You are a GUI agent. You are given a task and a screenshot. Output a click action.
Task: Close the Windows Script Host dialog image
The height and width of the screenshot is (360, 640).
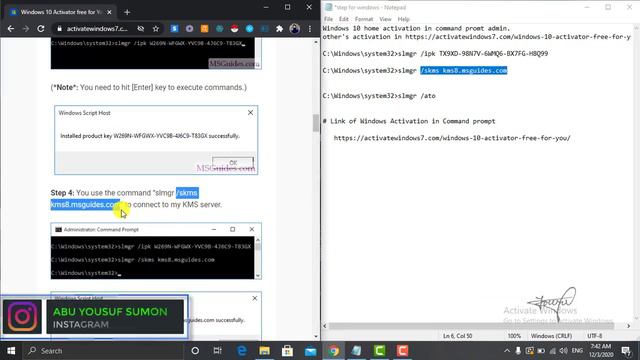click(x=251, y=113)
